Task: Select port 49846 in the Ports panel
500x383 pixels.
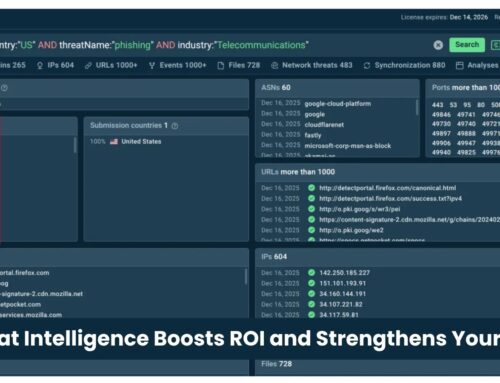Action: (x=441, y=115)
